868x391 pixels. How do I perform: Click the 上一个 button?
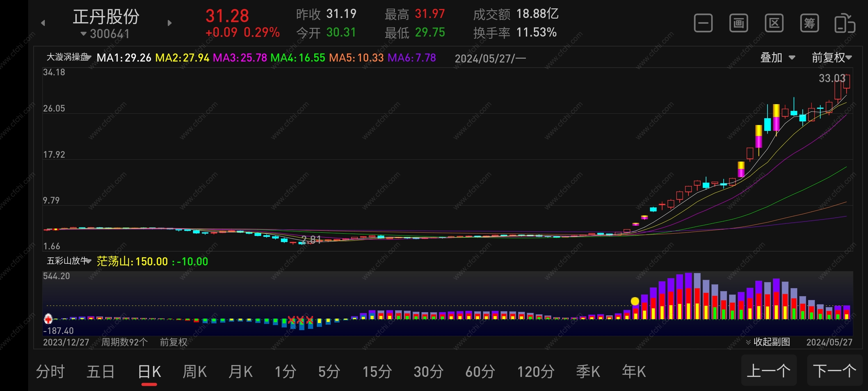(768, 371)
